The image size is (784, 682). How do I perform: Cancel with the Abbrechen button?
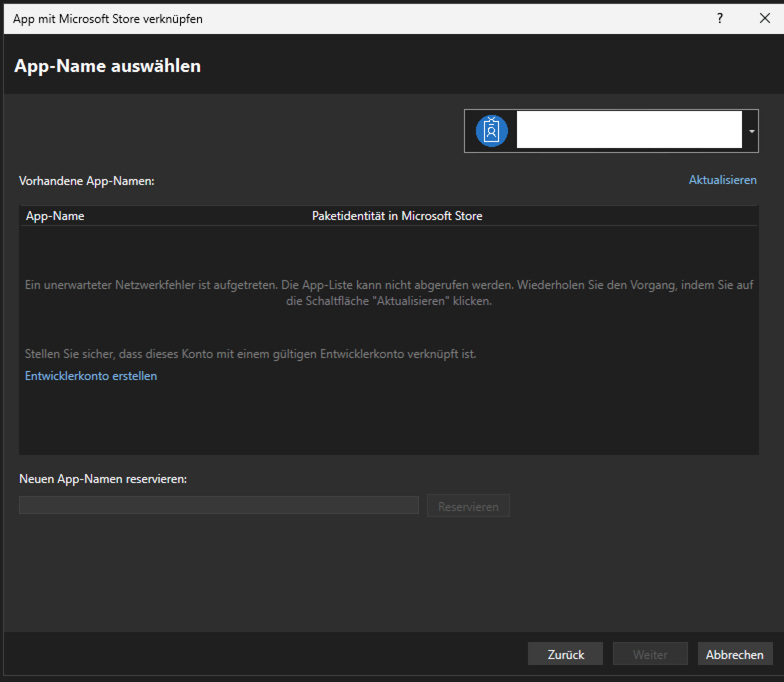735,654
